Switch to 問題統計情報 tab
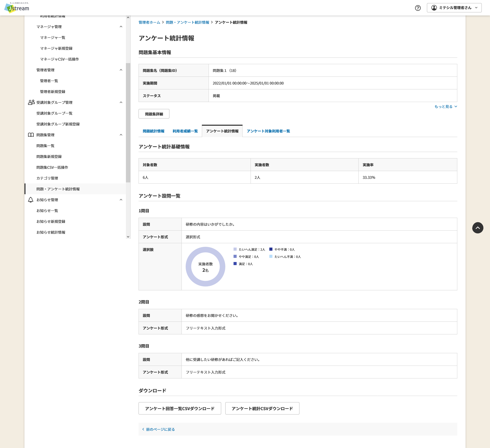Viewport: 490px width, 448px height. [x=153, y=131]
